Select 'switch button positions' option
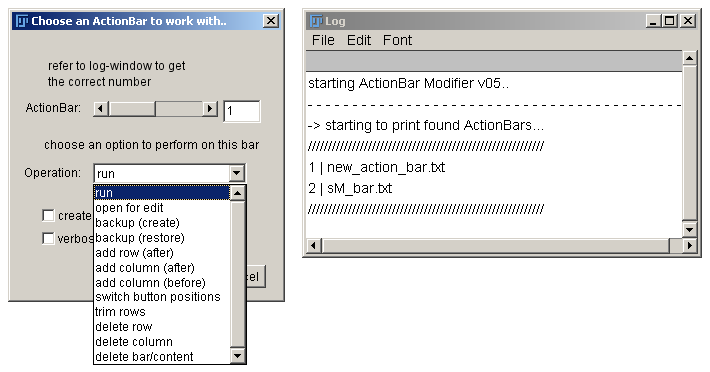Image resolution: width=710 pixels, height=372 pixels. point(158,297)
